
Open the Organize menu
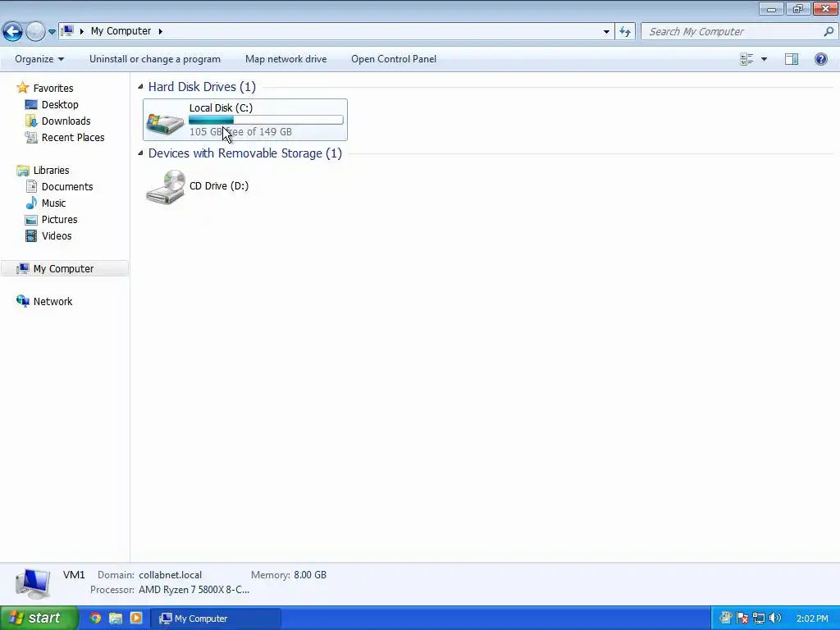(39, 59)
